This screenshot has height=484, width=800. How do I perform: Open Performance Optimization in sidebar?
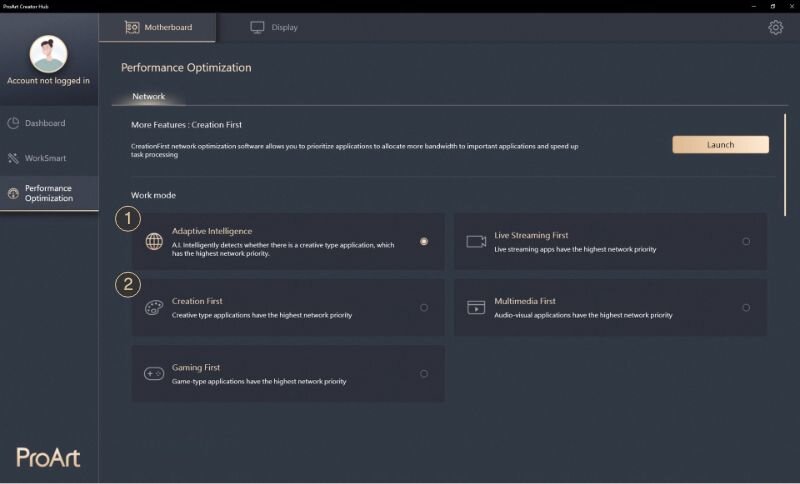[x=49, y=193]
